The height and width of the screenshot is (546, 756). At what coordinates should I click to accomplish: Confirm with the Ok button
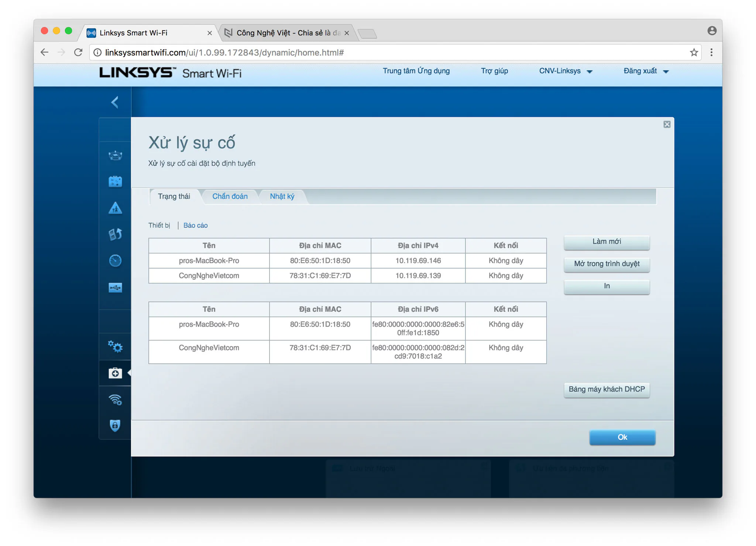(622, 437)
